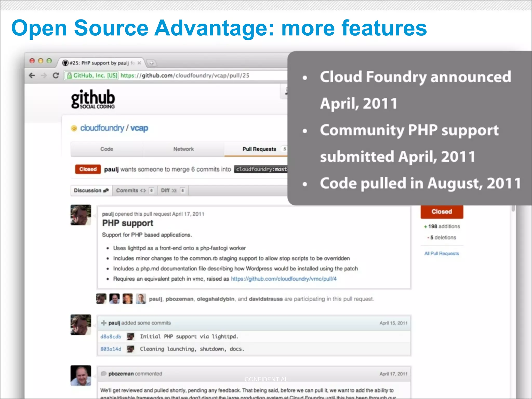Open the cloudfoundry owner link

click(x=102, y=128)
